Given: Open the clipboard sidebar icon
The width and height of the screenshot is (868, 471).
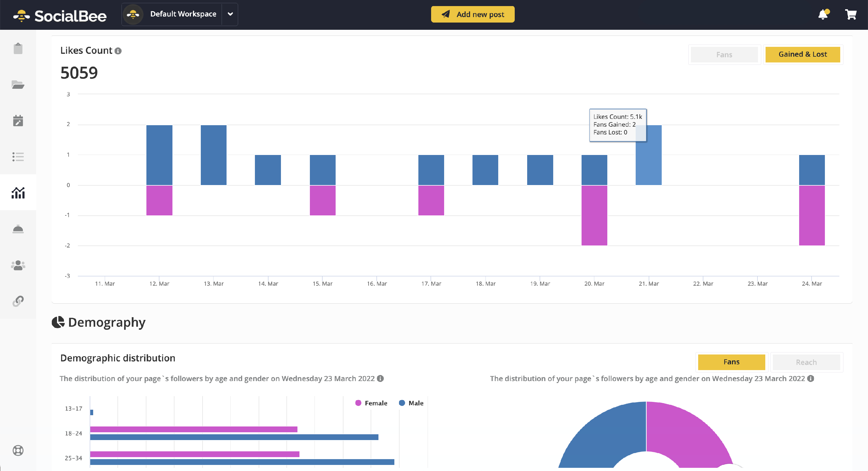Looking at the screenshot, I should pos(18,49).
